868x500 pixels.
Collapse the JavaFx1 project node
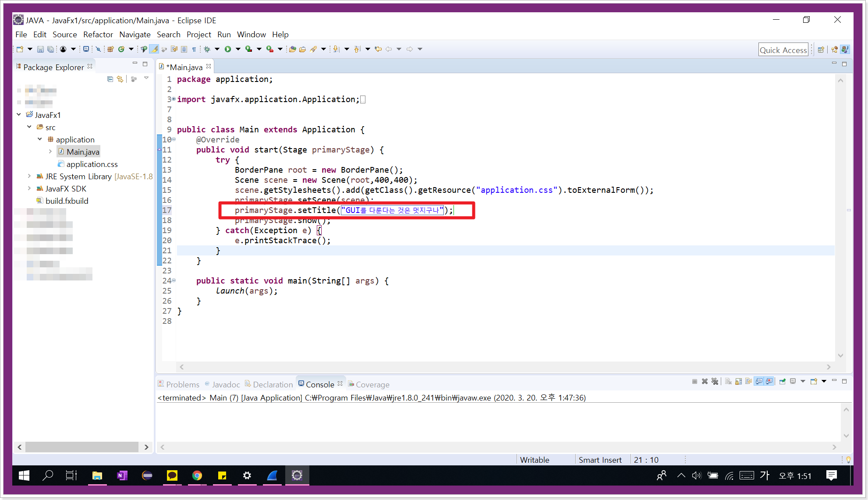19,114
